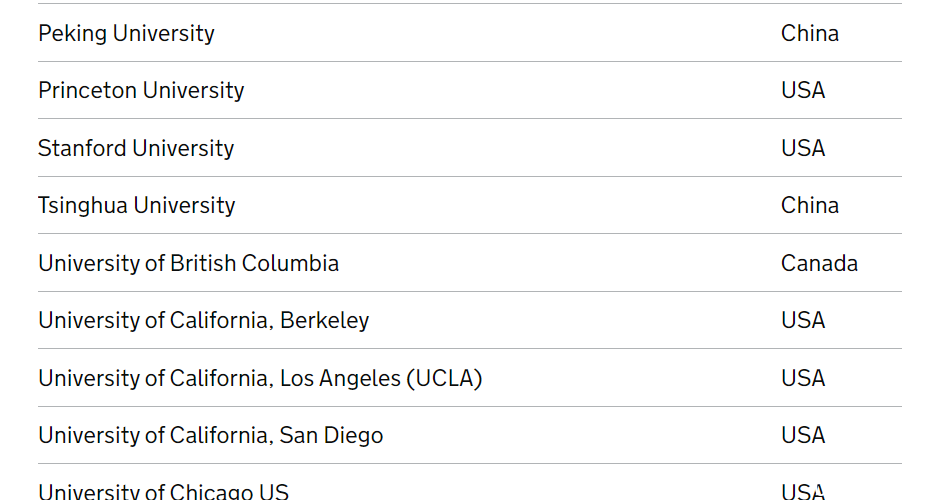
Task: Select the Princeton University row text
Action: (x=141, y=91)
